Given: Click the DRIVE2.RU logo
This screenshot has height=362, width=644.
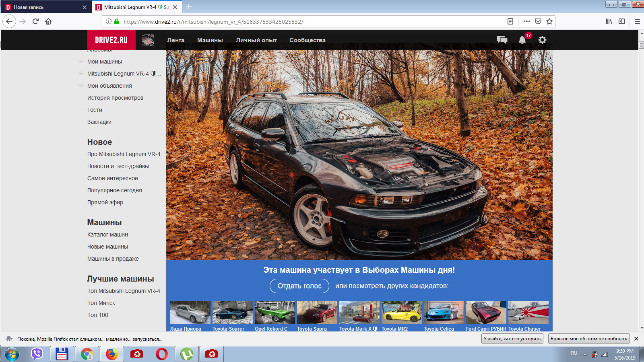Looking at the screenshot, I should (111, 39).
